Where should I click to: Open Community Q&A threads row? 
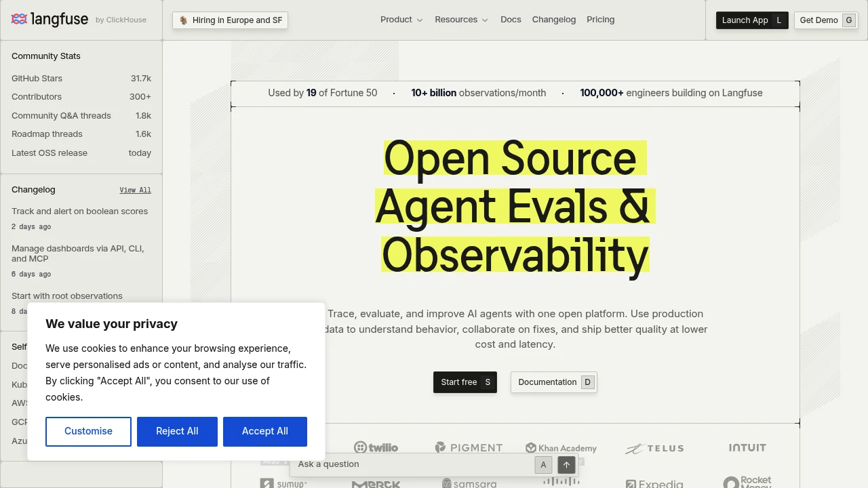(x=81, y=116)
